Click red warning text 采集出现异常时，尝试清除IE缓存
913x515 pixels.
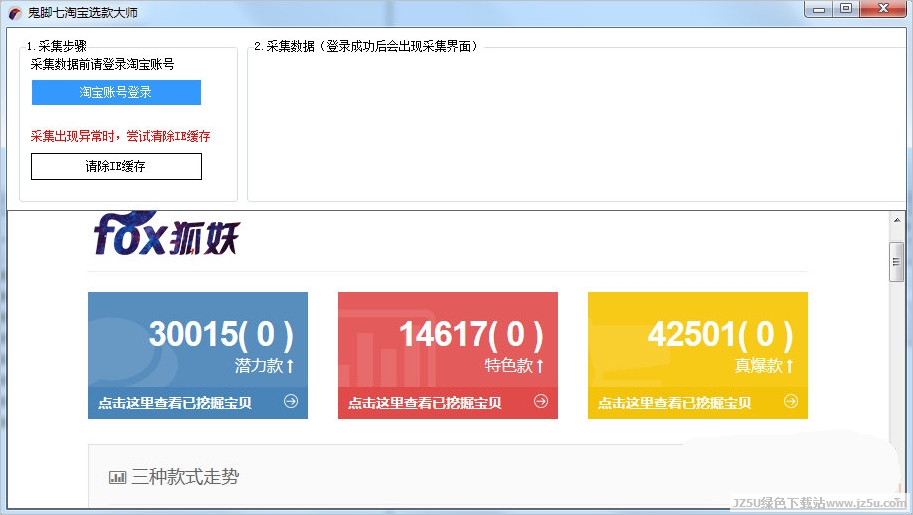coord(120,136)
